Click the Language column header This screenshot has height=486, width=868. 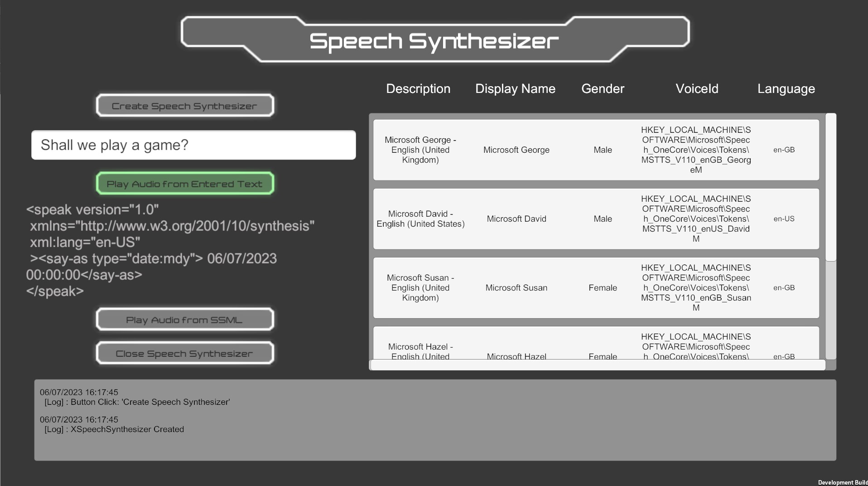pos(786,89)
